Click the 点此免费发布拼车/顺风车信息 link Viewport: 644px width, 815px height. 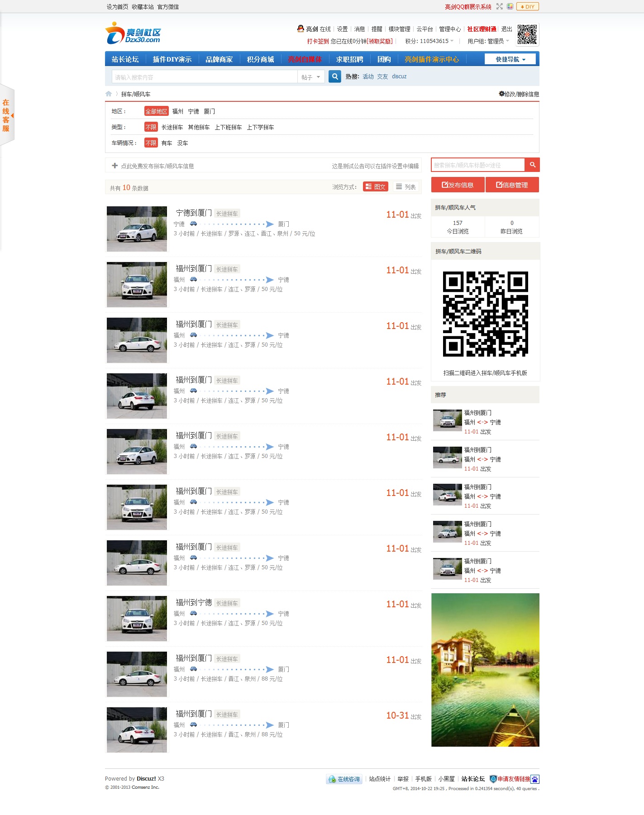click(x=157, y=166)
